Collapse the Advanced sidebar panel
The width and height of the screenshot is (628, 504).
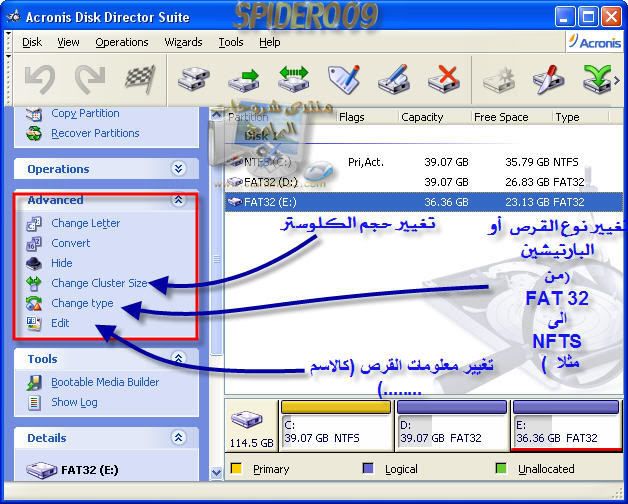[178, 200]
